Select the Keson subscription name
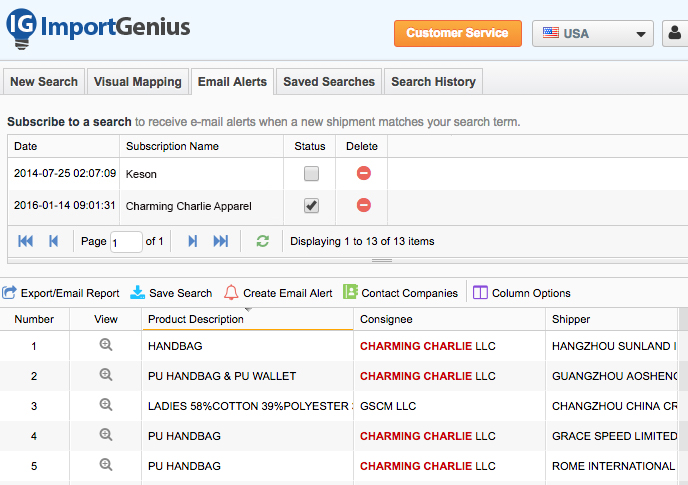Viewport: 688px width, 485px height. coord(141,174)
